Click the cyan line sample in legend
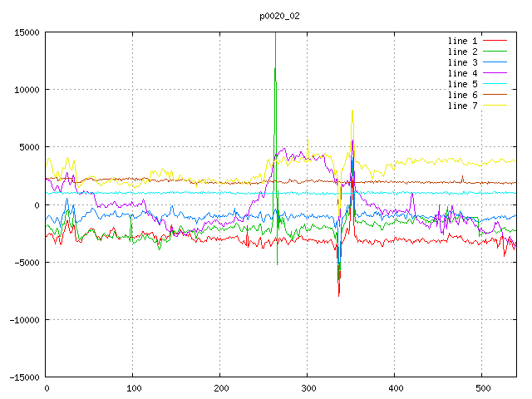Screen dimensions: 532x399 pos(495,84)
